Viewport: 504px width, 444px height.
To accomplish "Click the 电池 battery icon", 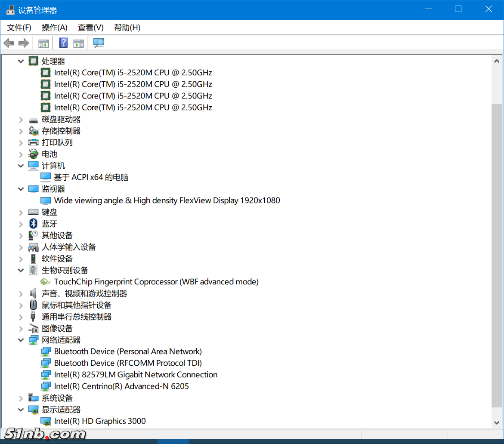I will [x=33, y=154].
